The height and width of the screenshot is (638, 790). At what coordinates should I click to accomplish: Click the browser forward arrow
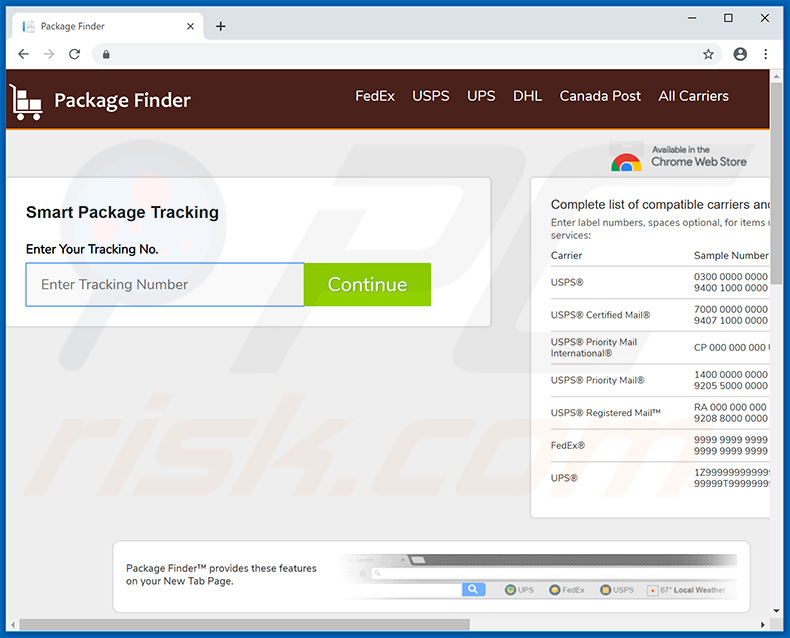click(49, 54)
